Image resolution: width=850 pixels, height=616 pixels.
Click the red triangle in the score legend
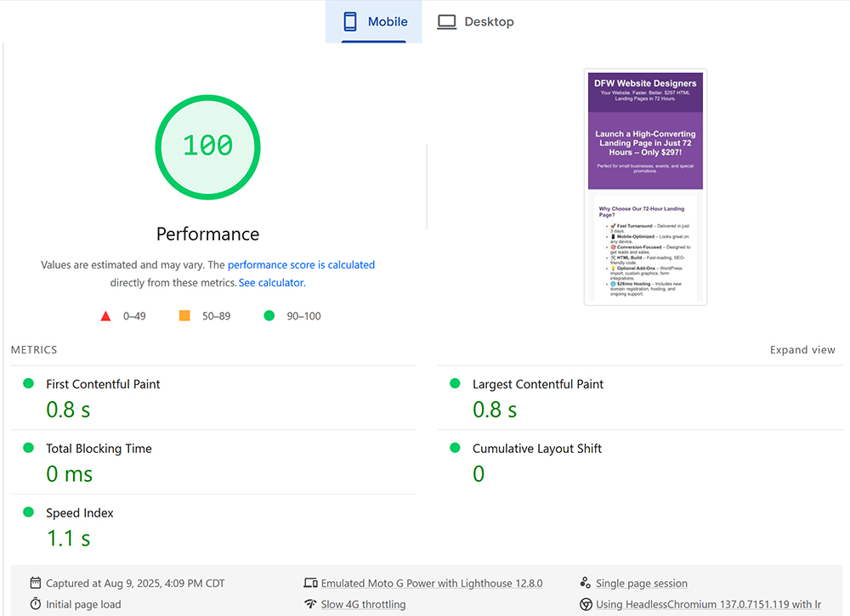point(105,315)
